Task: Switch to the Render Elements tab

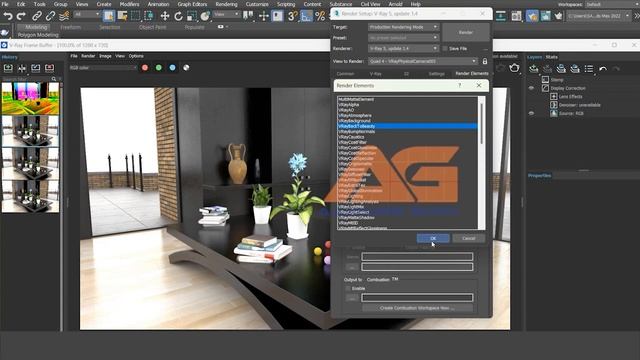Action: coord(471,73)
